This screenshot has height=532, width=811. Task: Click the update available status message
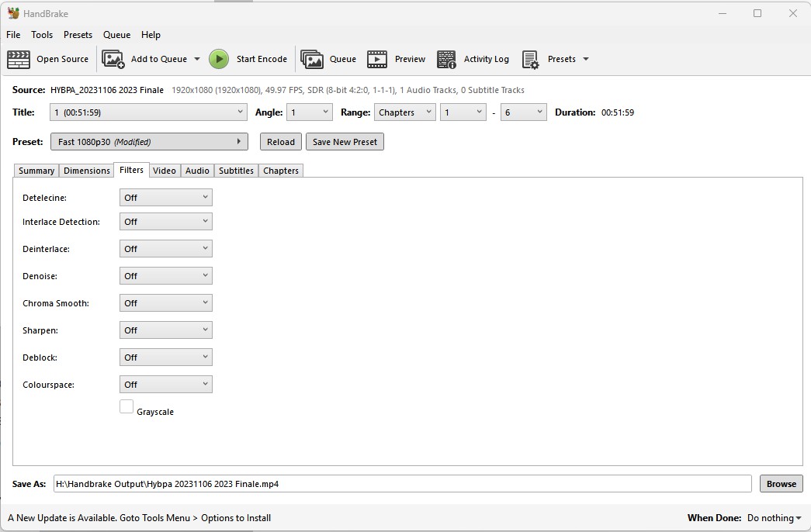pos(139,517)
